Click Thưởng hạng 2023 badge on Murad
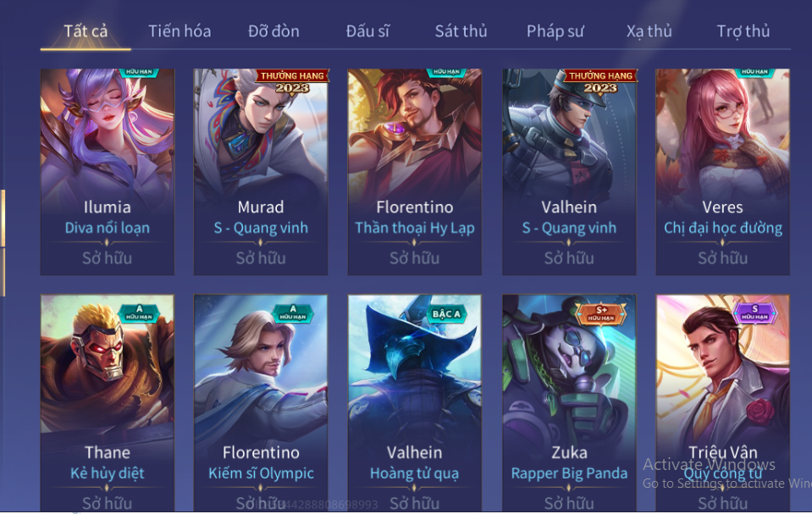This screenshot has width=812, height=514. (292, 82)
